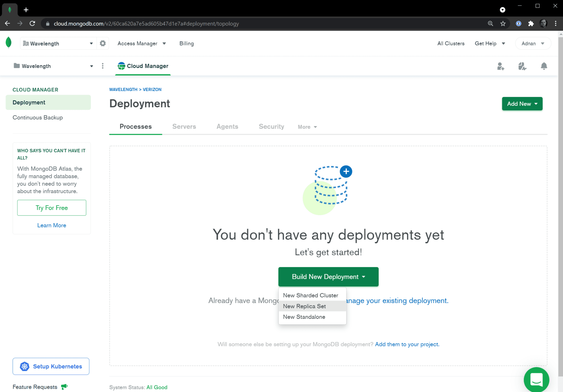Open organization settings gear icon
The width and height of the screenshot is (563, 392).
coord(103,43)
